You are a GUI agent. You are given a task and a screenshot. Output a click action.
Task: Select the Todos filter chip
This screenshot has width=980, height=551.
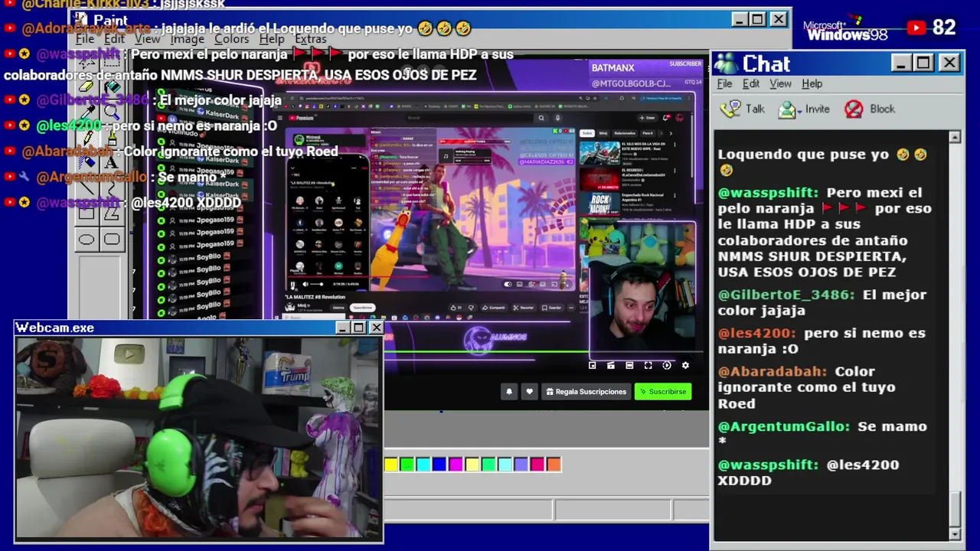coord(587,133)
